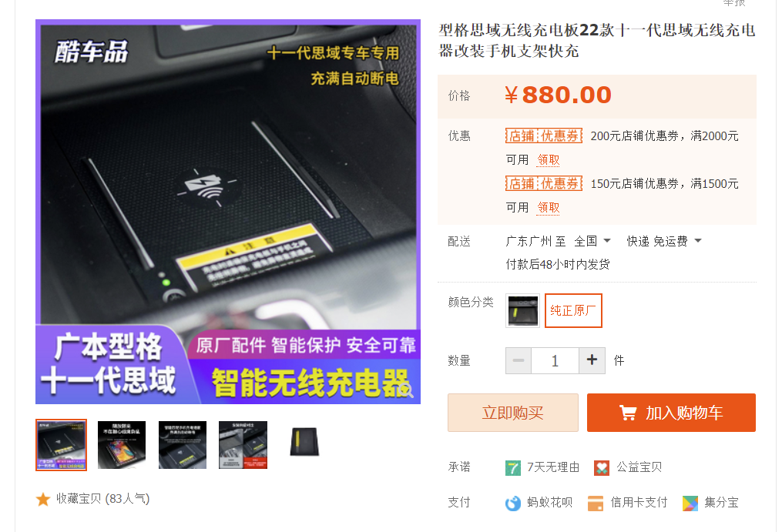The height and width of the screenshot is (532, 782).
Task: Increase quantity with the plus button
Action: pyautogui.click(x=592, y=360)
